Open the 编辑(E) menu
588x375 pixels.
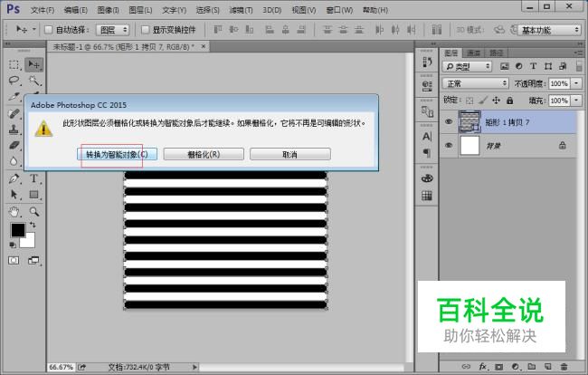pos(75,10)
